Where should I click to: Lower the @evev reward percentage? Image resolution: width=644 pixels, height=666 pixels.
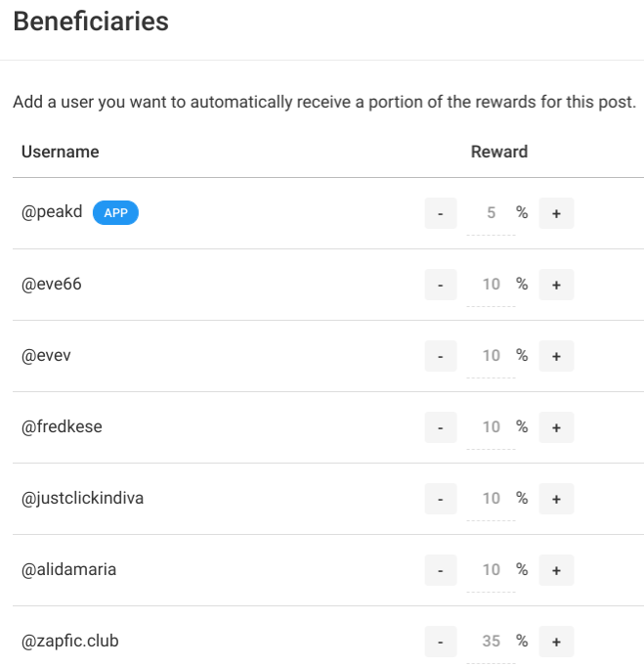point(441,356)
